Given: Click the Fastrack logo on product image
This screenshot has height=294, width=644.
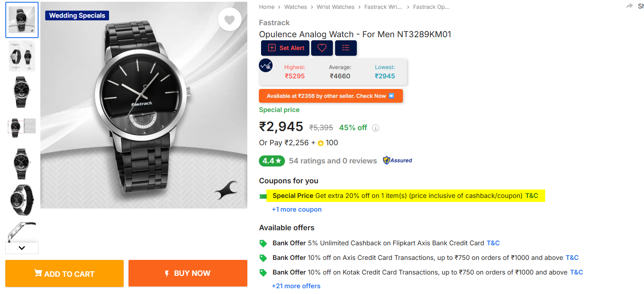Looking at the screenshot, I should [x=226, y=190].
